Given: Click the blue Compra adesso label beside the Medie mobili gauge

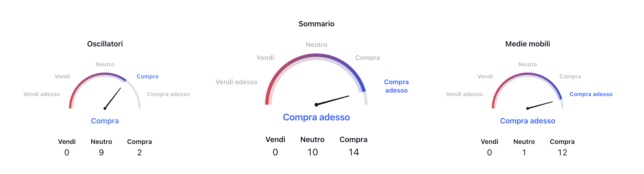Looking at the screenshot, I should pos(591,94).
